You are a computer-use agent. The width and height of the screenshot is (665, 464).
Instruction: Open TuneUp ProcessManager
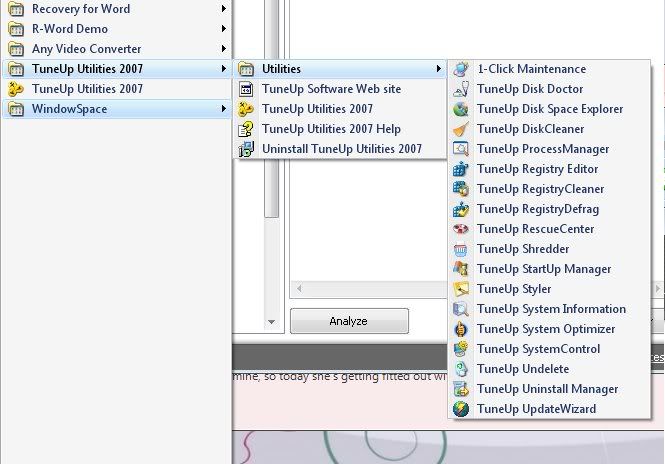click(x=550, y=149)
